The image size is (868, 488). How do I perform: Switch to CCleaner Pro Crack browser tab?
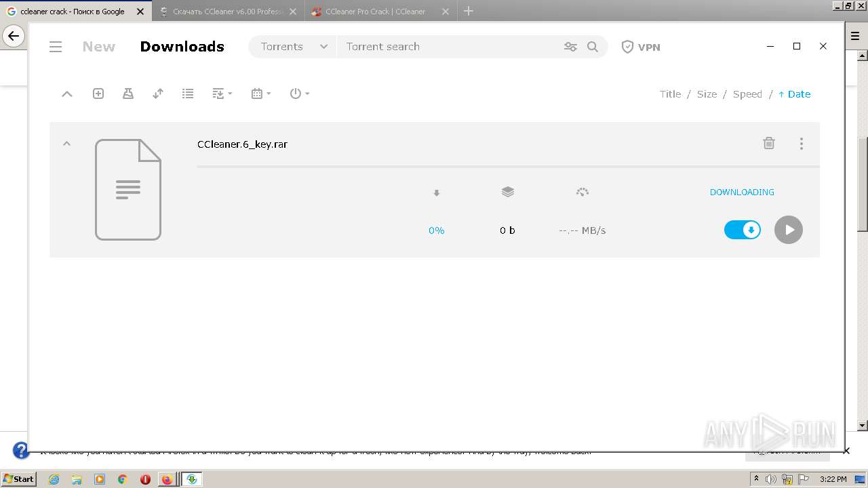(x=380, y=11)
